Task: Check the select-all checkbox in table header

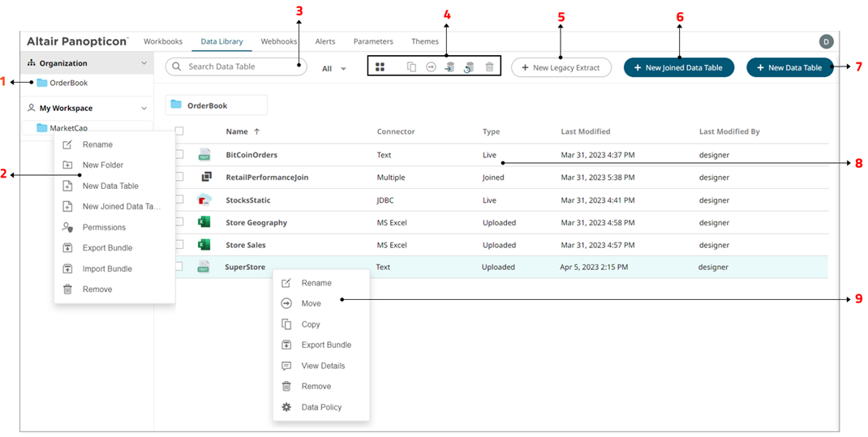Action: 179,131
